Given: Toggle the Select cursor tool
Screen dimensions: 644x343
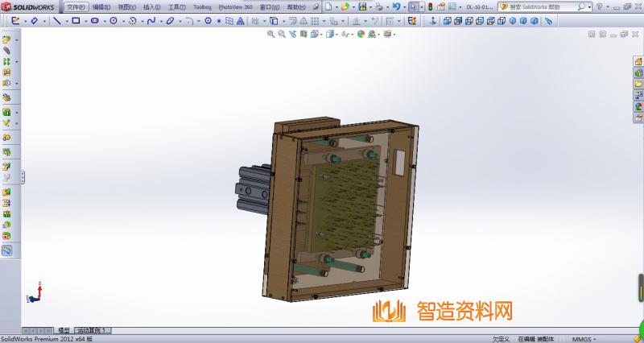Looking at the screenshot, I should pos(412,6).
